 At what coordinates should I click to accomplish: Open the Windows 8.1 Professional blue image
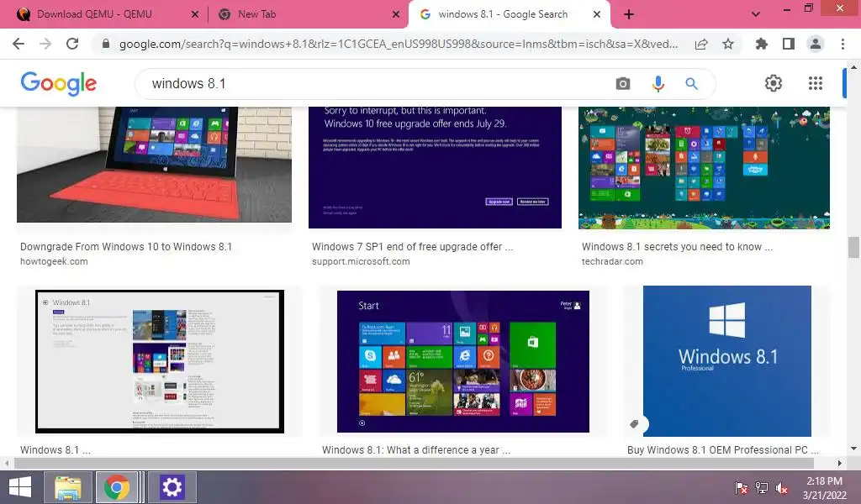click(727, 361)
